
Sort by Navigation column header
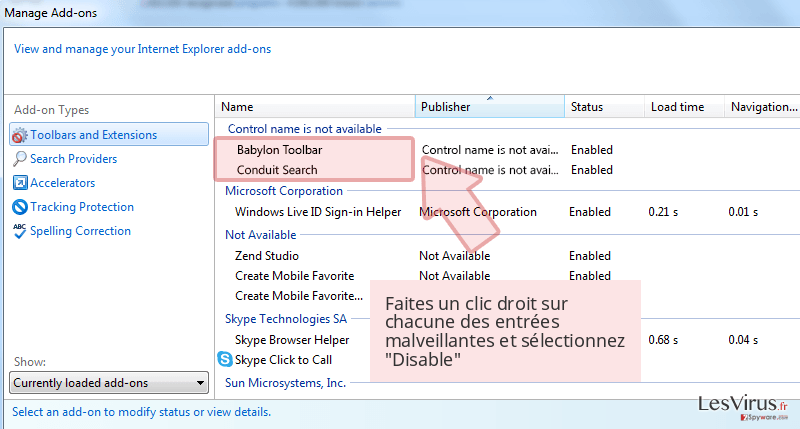[762, 107]
